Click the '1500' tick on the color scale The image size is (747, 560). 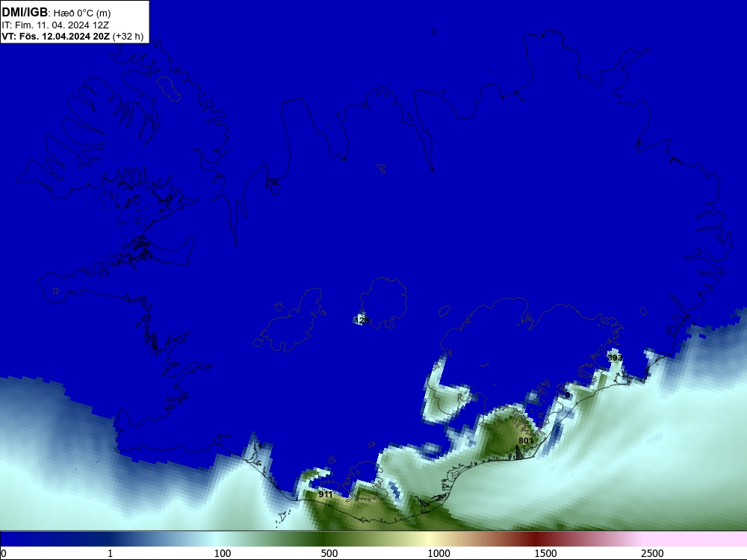click(545, 553)
